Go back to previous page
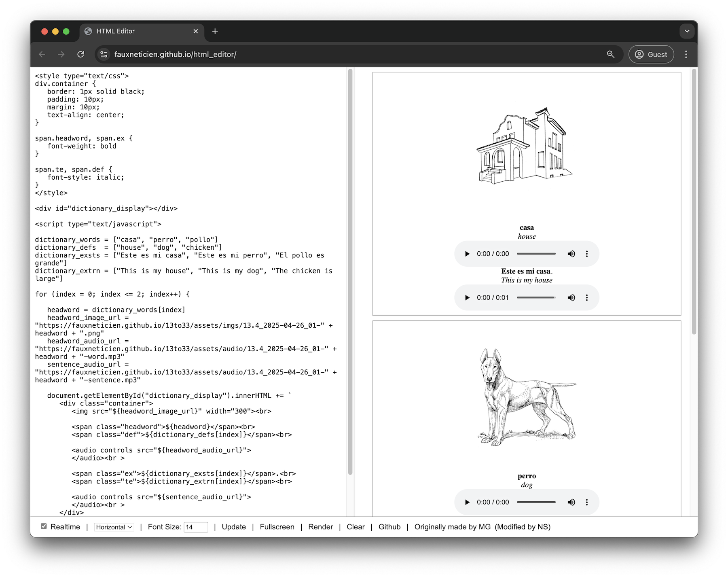Screen dimensions: 728x577 click(42, 54)
